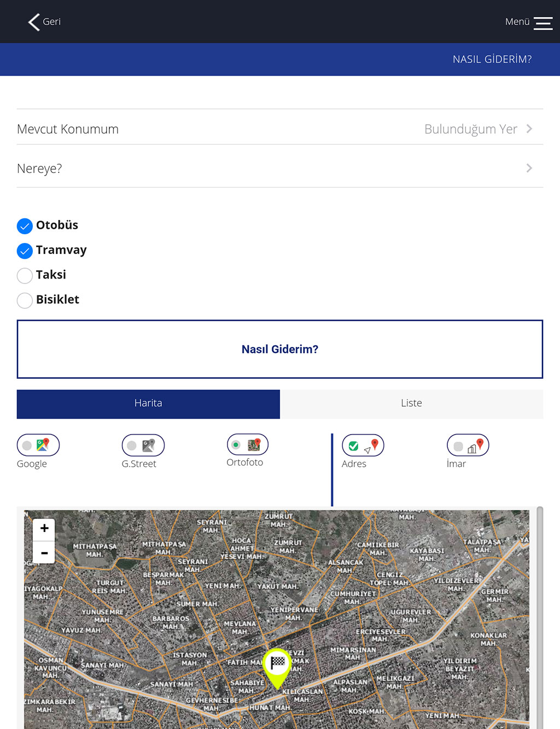560x729 pixels.
Task: Enable the İmar overlay icon
Action: (x=468, y=445)
